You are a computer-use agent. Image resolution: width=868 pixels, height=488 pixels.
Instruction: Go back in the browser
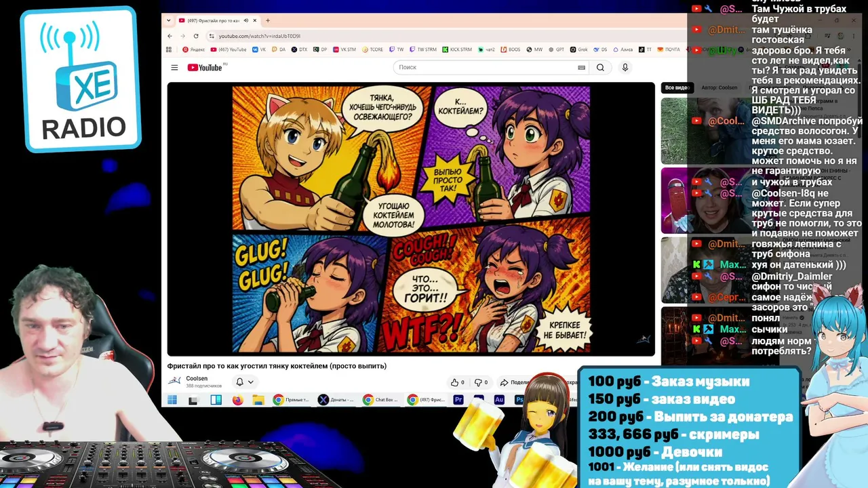click(170, 36)
